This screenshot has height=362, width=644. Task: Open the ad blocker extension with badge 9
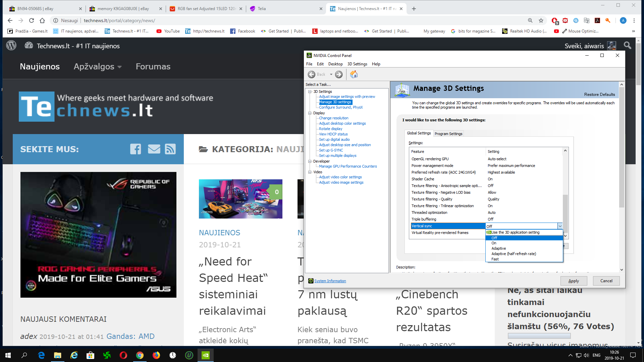(x=555, y=21)
